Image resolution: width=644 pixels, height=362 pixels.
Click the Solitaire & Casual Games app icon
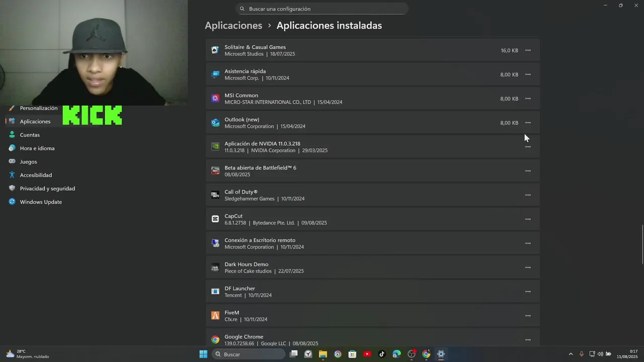pos(215,50)
